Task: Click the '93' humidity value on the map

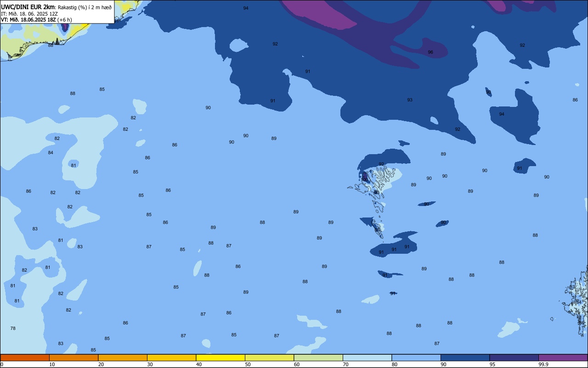Action: point(410,100)
